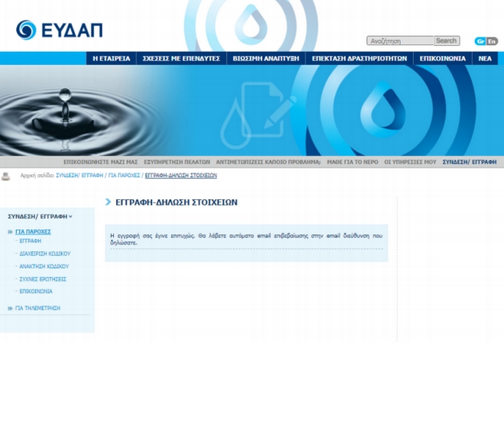Click the ΕΥΔΑΠ logo
This screenshot has height=427, width=504.
click(59, 30)
